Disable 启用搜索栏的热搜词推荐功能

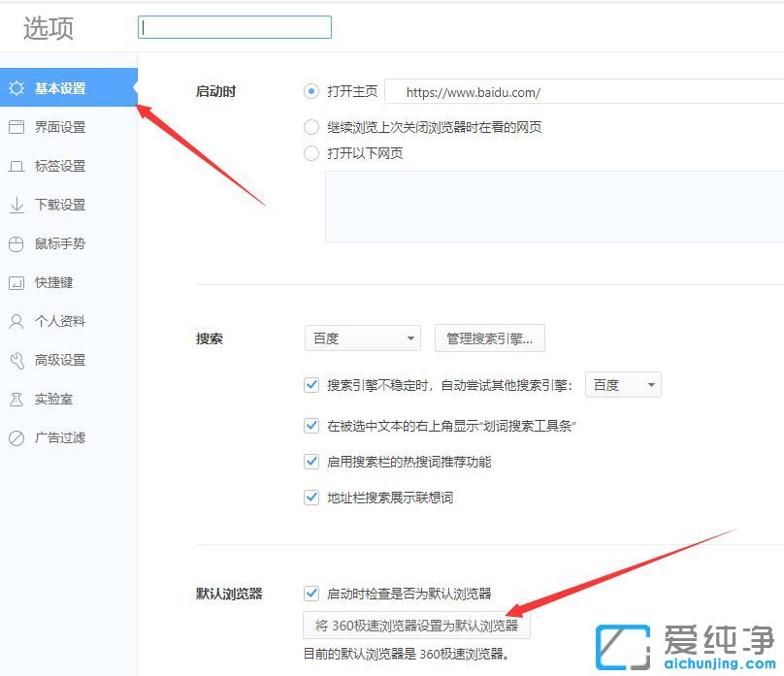(311, 462)
